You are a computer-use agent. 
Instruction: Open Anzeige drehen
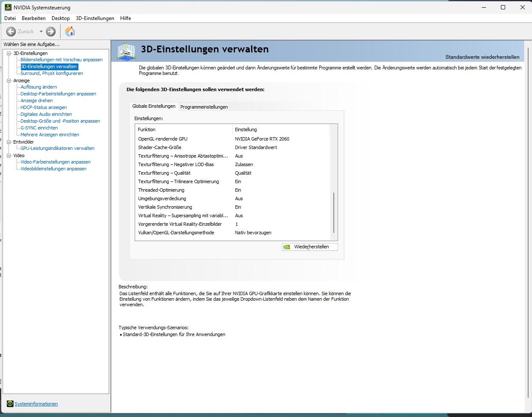pos(37,101)
